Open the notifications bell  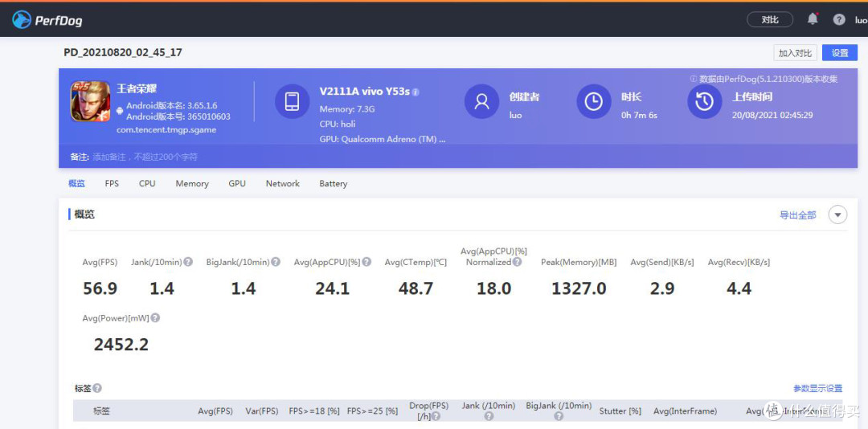point(813,19)
